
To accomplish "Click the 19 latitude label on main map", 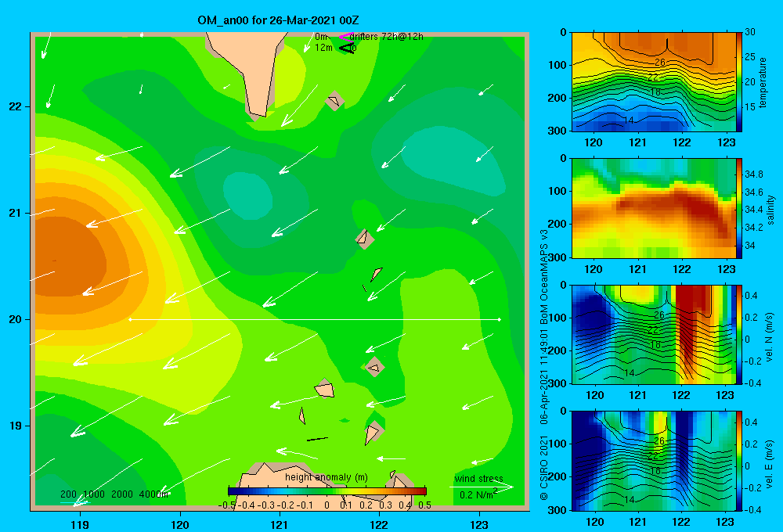I will 16,426.
